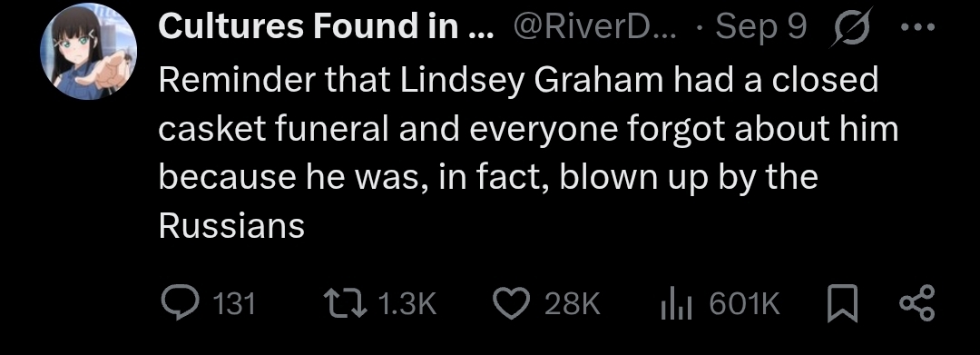Click the repost arrows icon
The width and height of the screenshot is (980, 355).
[x=347, y=304]
